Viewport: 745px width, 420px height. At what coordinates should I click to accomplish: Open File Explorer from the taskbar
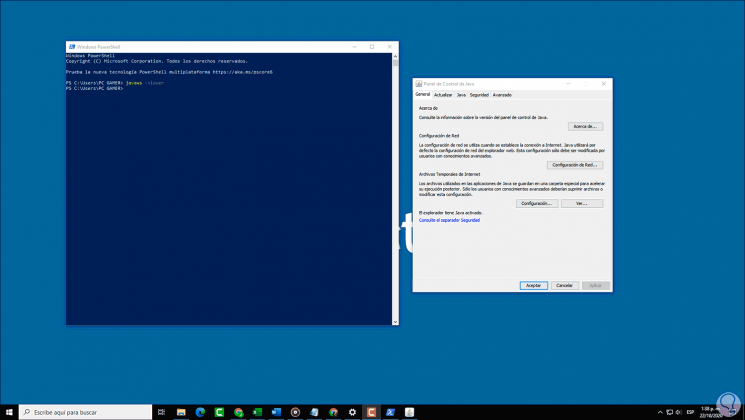(x=181, y=412)
